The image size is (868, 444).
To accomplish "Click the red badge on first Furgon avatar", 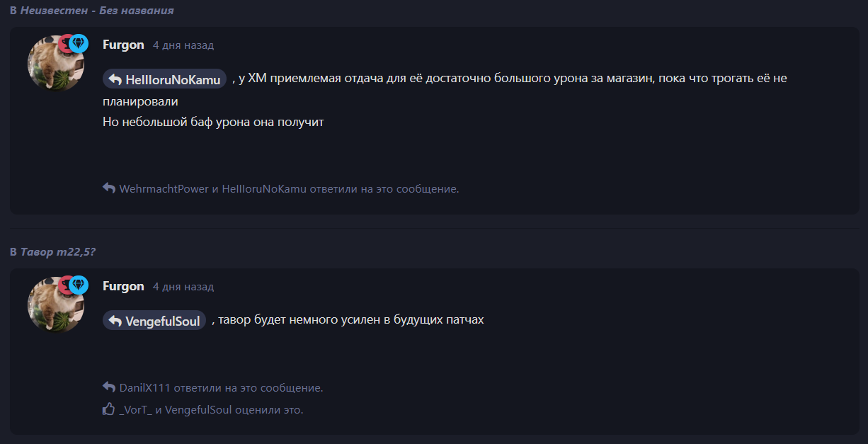I will click(x=67, y=44).
